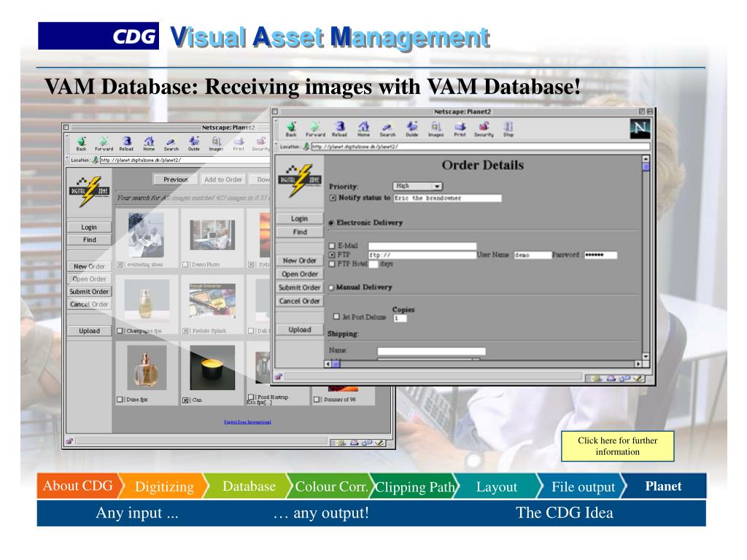The height and width of the screenshot is (560, 747).
Task: Click the 'Click here for further information' box
Action: (617, 446)
